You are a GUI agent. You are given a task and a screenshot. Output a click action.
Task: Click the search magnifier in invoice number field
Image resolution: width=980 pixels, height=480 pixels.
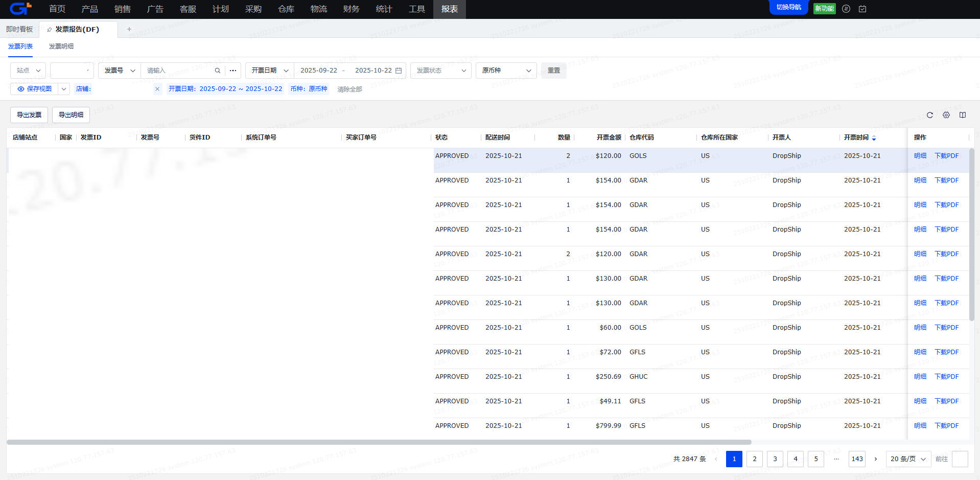tap(217, 71)
